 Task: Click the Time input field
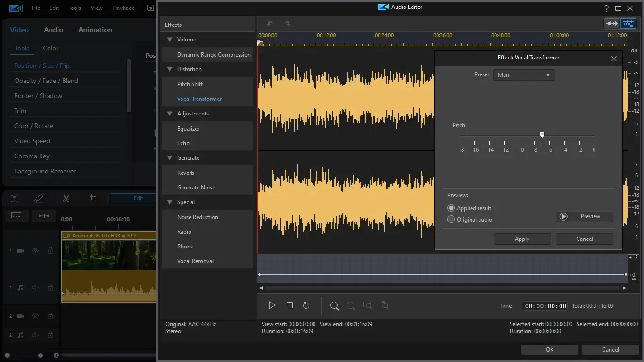[x=545, y=306]
